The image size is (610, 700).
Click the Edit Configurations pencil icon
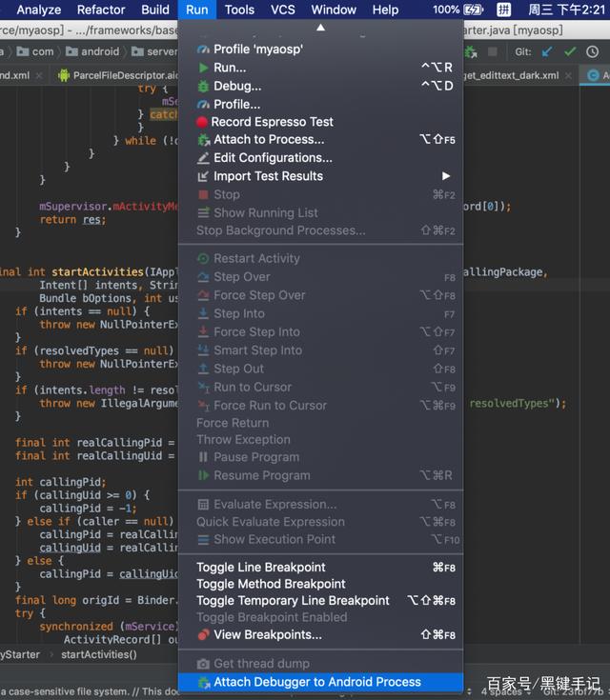pos(203,158)
